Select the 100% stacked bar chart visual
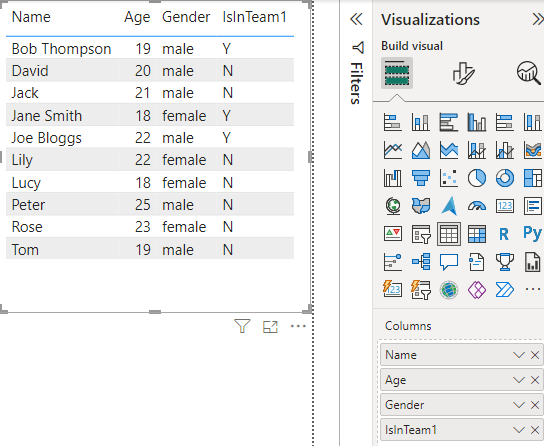544x446 pixels. click(505, 122)
